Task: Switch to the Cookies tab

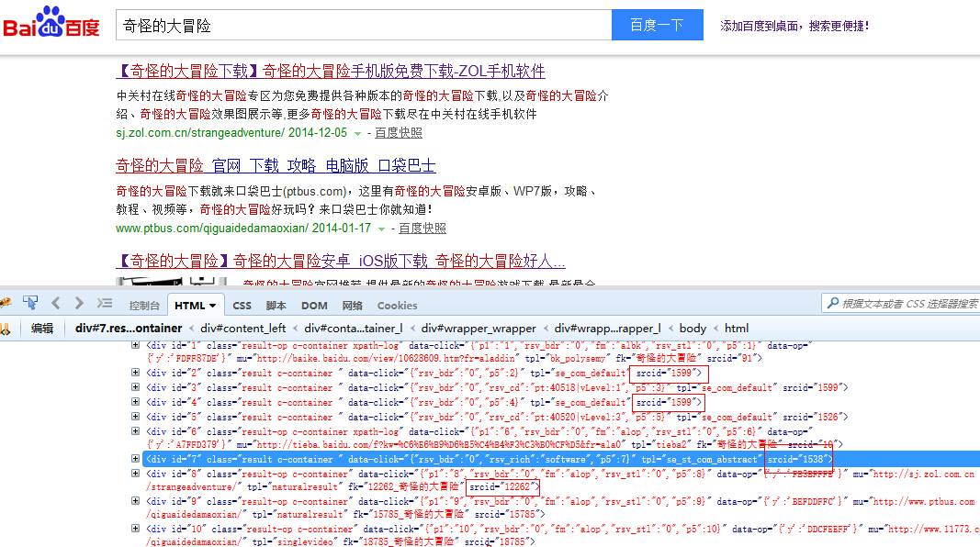Action: pos(397,306)
